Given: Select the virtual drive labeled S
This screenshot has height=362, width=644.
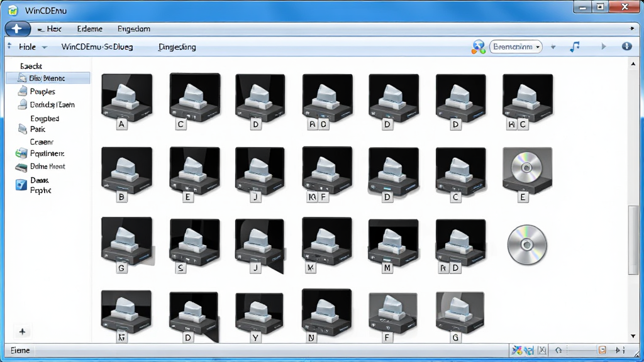Looking at the screenshot, I should 195,246.
